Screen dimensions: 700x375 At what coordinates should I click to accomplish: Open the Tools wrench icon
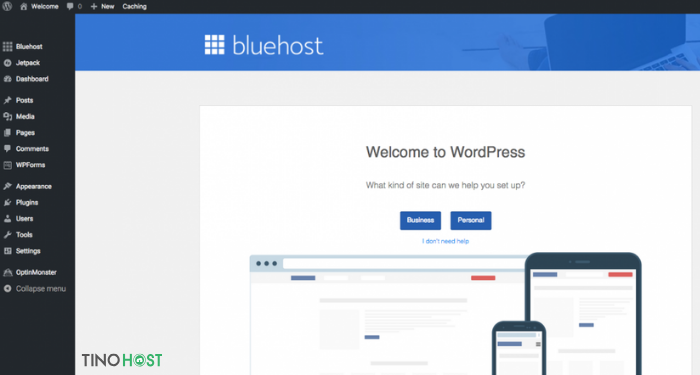(8, 235)
